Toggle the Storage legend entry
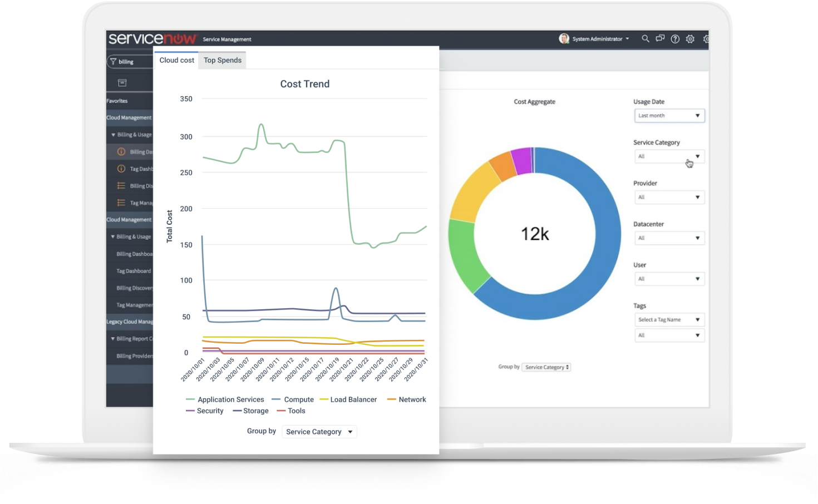 point(250,411)
